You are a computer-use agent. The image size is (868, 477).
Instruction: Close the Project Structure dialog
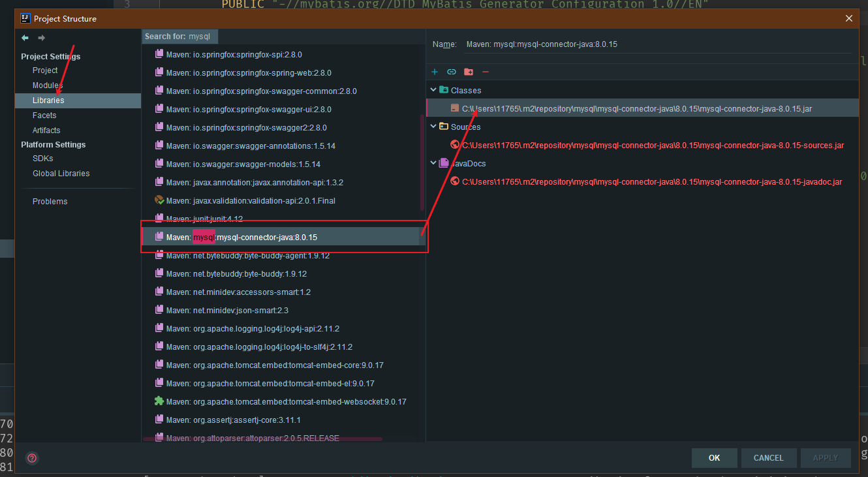coord(849,19)
